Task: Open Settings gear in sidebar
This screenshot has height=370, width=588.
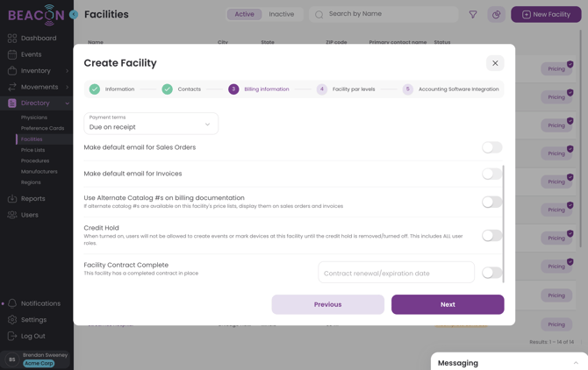Action: pos(12,320)
